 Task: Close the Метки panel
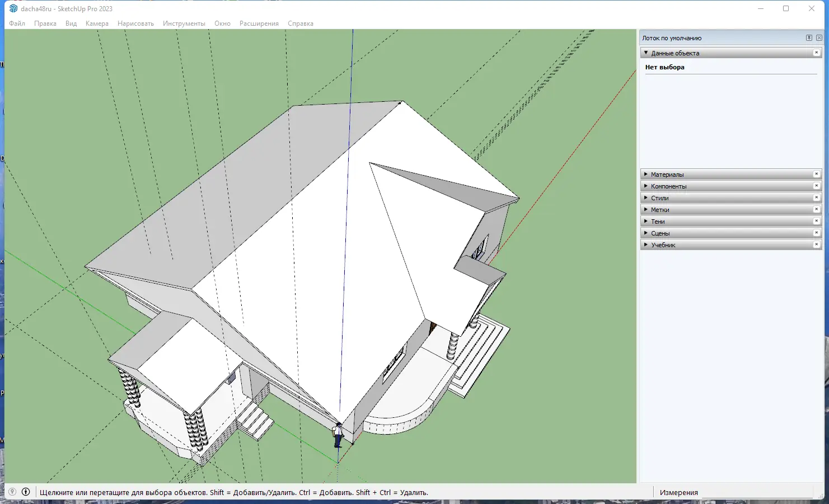click(816, 209)
